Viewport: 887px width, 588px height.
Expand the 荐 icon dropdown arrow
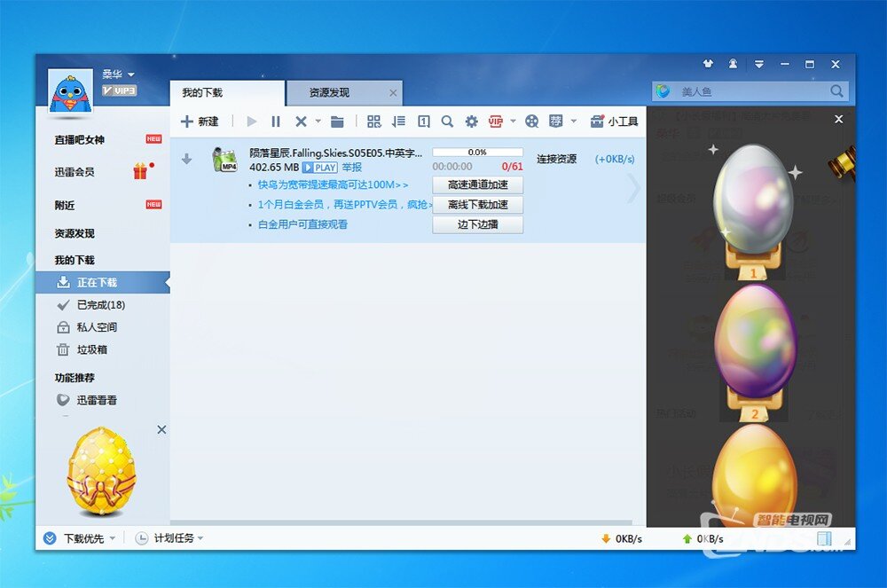coord(574,121)
